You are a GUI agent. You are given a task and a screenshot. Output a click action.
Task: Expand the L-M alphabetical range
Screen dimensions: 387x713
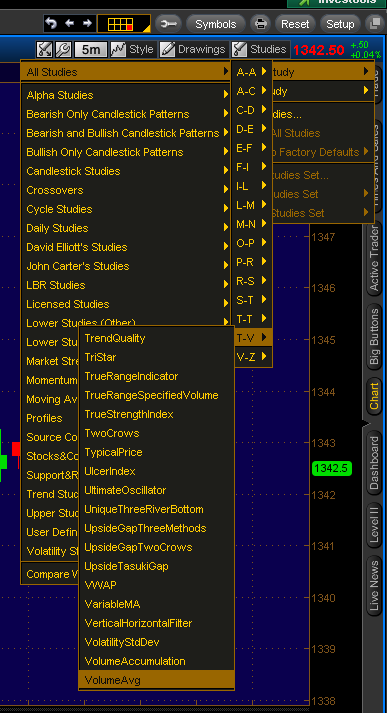[251, 205]
